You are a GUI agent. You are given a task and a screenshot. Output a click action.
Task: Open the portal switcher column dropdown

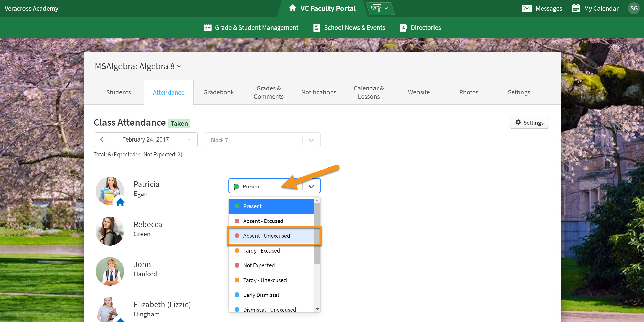click(x=380, y=8)
